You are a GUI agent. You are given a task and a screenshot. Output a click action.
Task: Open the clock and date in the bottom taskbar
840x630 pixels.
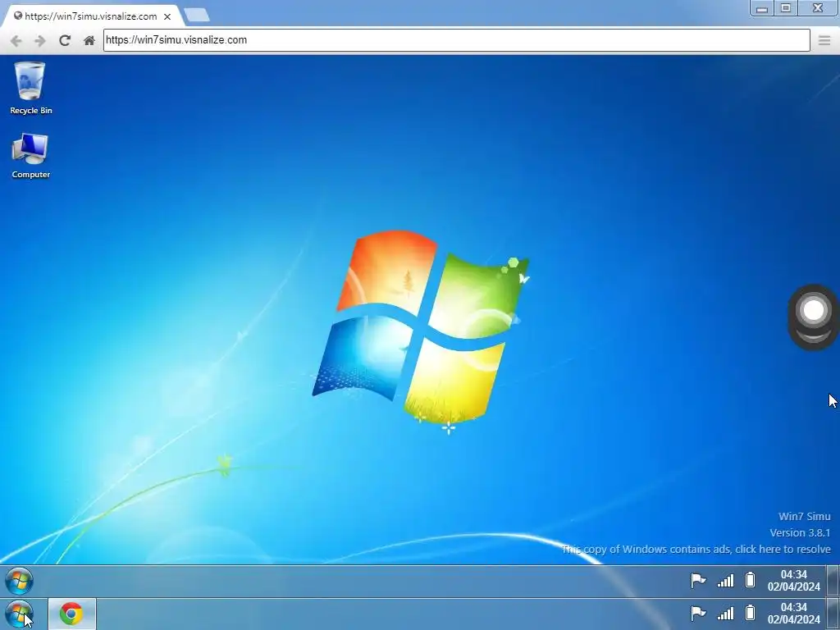coord(793,614)
